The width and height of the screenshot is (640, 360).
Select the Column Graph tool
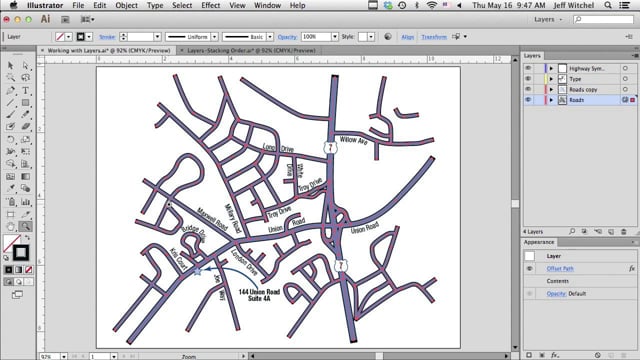click(25, 201)
